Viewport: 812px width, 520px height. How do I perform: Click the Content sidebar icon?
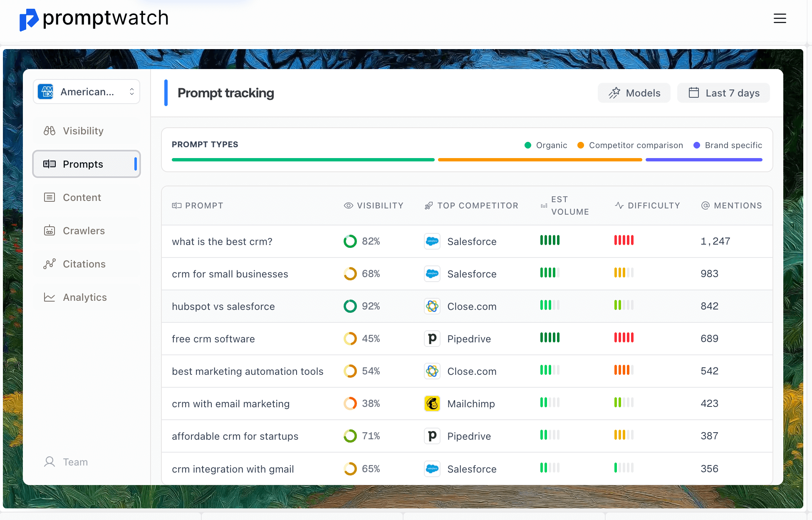(x=50, y=197)
